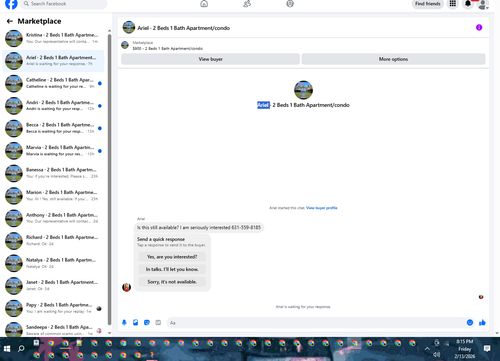Open Marion's conversation
The width and height of the screenshot is (500, 361).
53,196
